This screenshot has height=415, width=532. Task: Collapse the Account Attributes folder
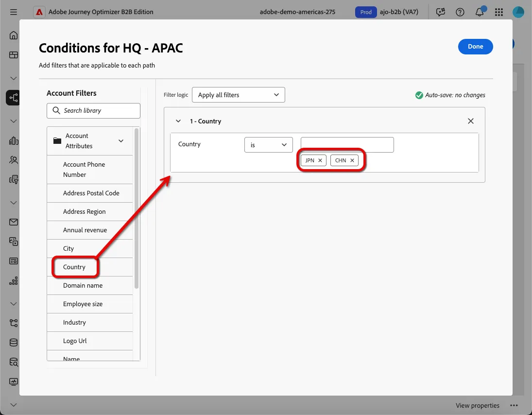121,141
